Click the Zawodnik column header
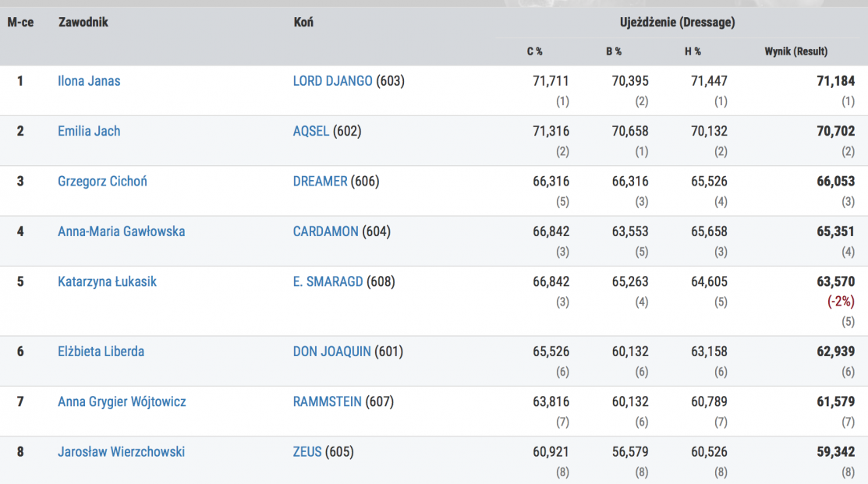Screen dimensions: 868x484 (x=83, y=23)
